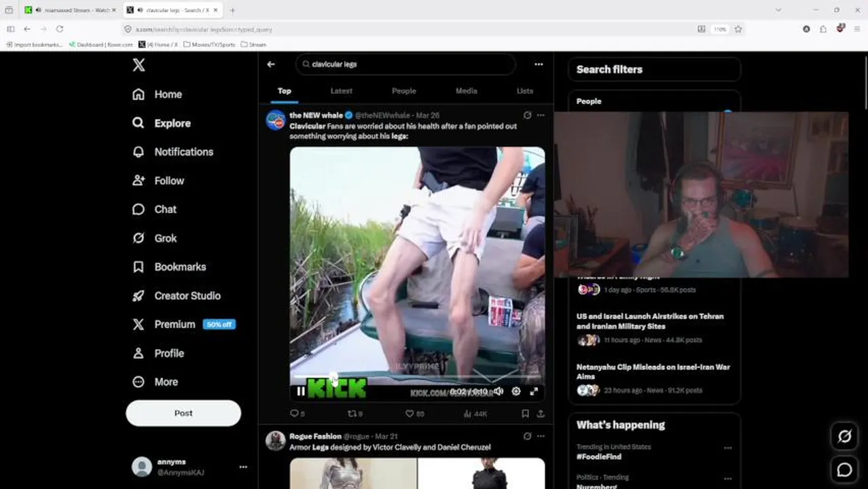The height and width of the screenshot is (489, 868).
Task: Click Grok icon on Rogue Fashion post
Action: [527, 436]
